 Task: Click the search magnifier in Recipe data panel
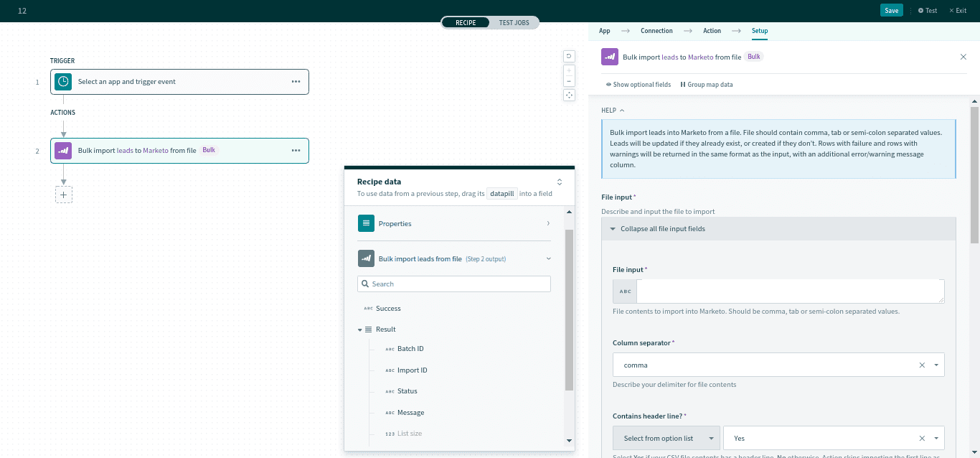tap(367, 284)
